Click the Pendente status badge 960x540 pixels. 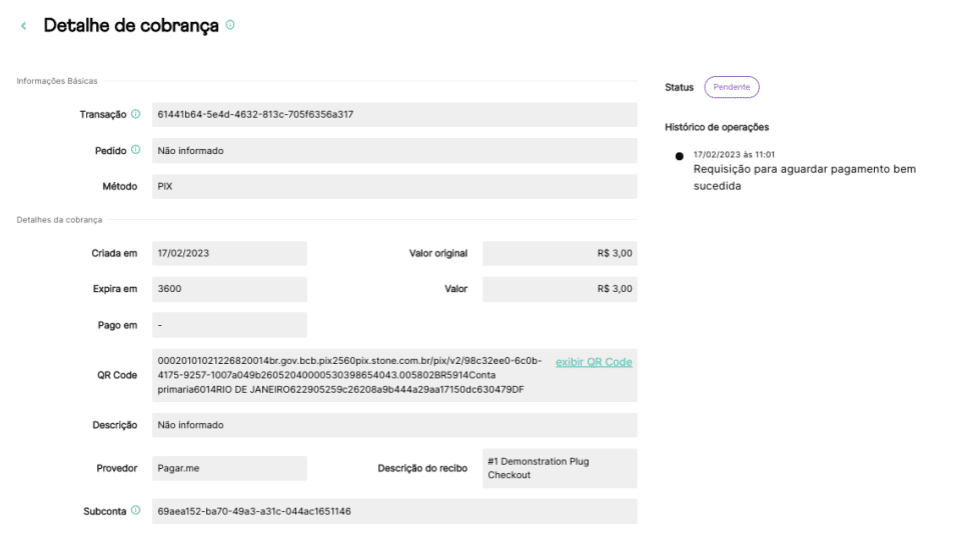(x=732, y=87)
